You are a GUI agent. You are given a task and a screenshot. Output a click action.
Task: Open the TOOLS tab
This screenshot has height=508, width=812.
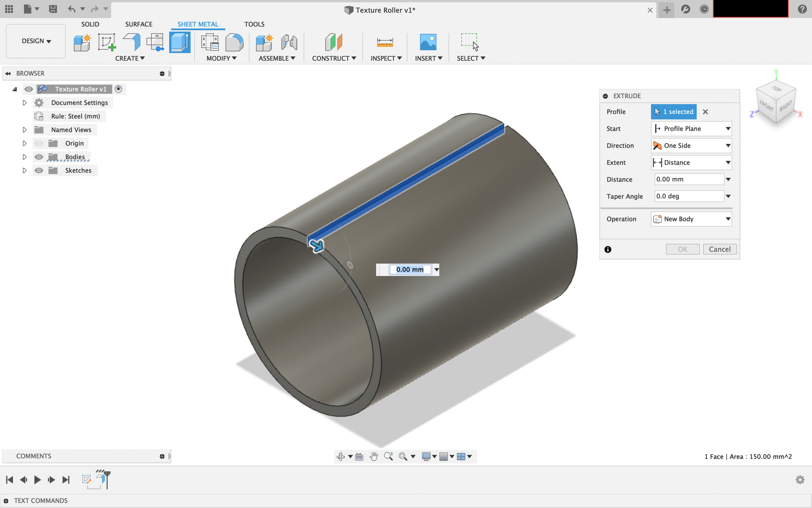(254, 24)
